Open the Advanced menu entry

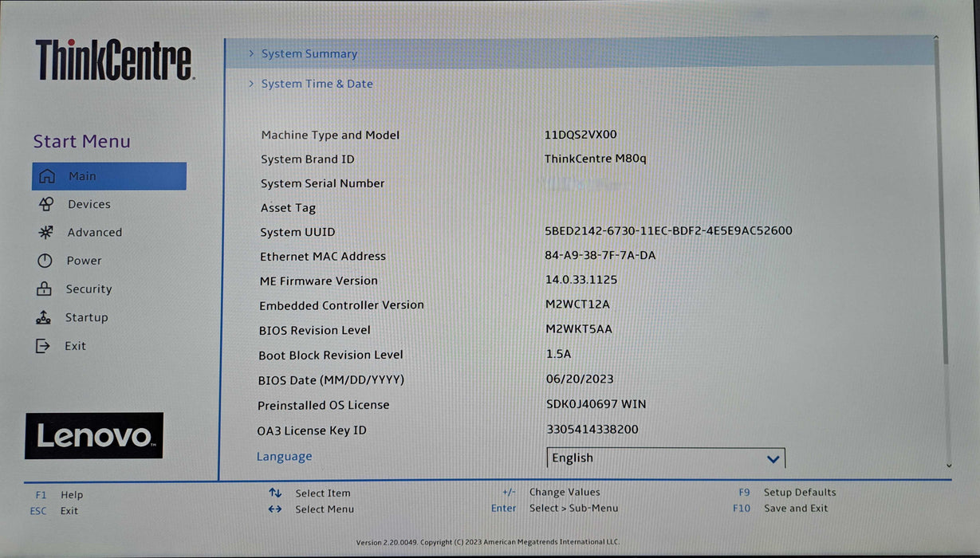95,232
